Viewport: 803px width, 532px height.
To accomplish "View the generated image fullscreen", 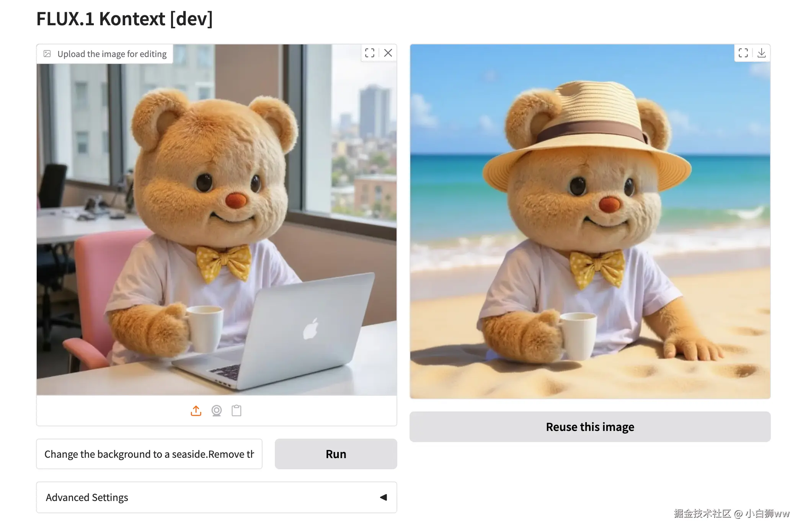I will tap(743, 53).
